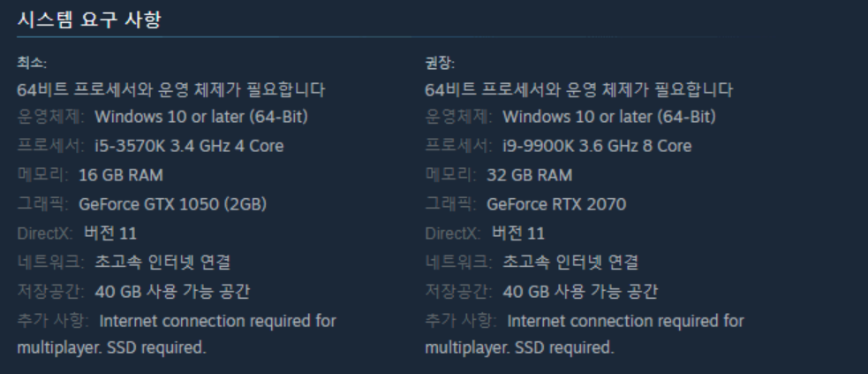Click the 'DirectX:' label in the 권장 section
Image resolution: width=868 pixels, height=374 pixels.
[453, 233]
